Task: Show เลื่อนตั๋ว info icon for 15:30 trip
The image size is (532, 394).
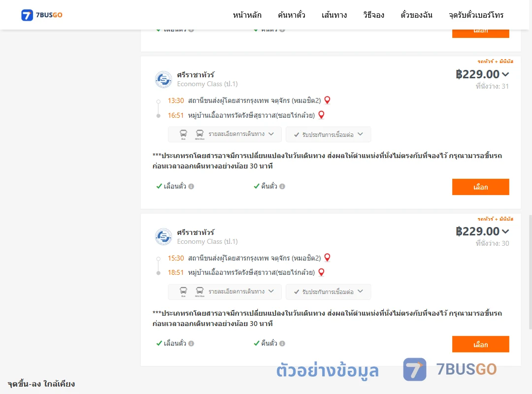Action: pos(191,343)
